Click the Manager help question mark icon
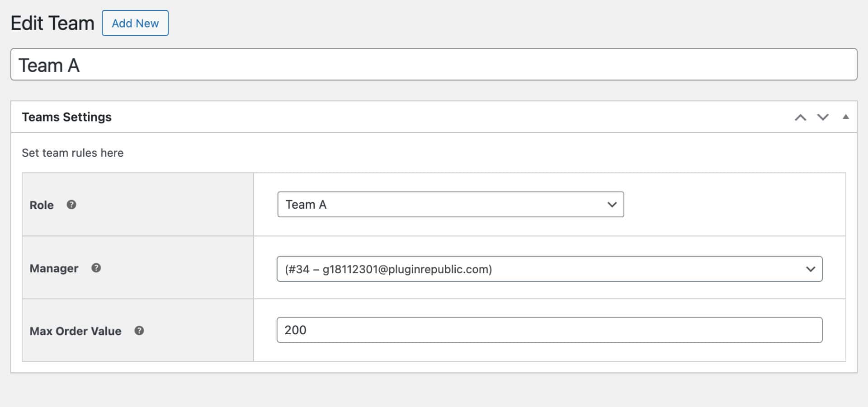The image size is (868, 407). [x=96, y=268]
